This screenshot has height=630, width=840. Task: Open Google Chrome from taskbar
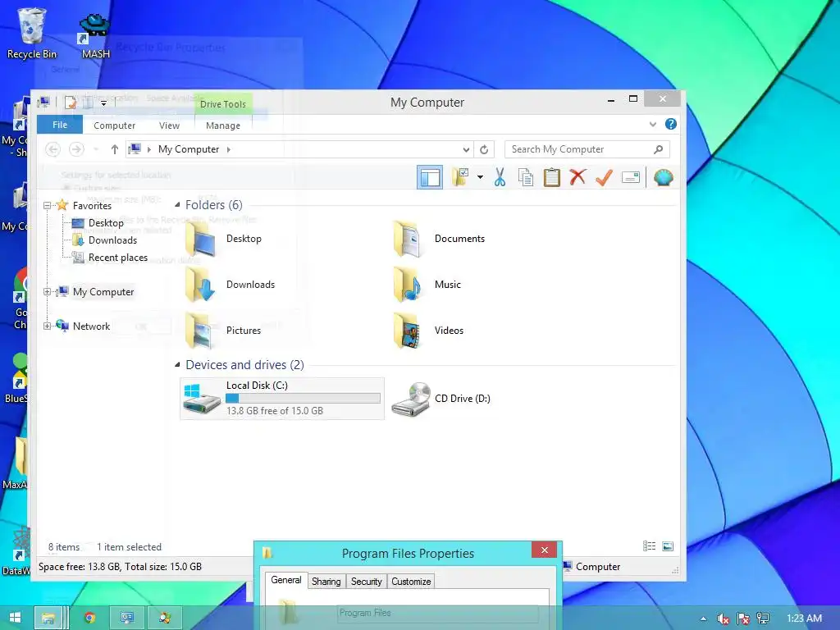90,619
